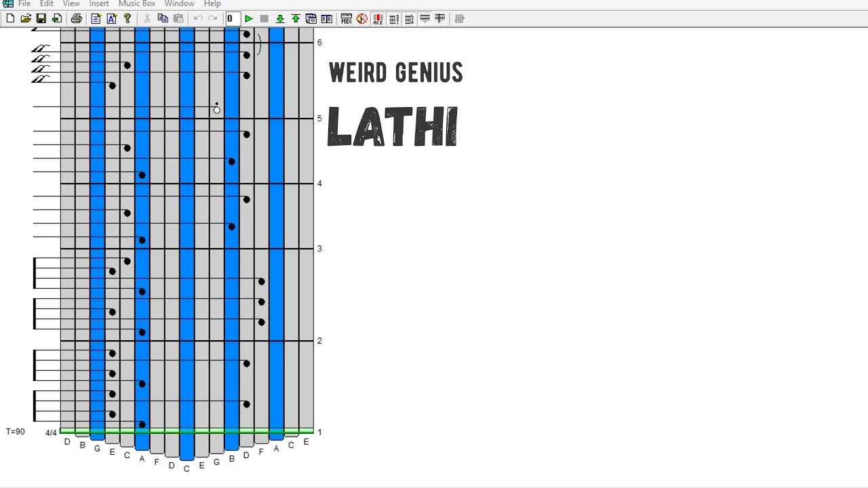Open the Music Box menu

coord(137,3)
